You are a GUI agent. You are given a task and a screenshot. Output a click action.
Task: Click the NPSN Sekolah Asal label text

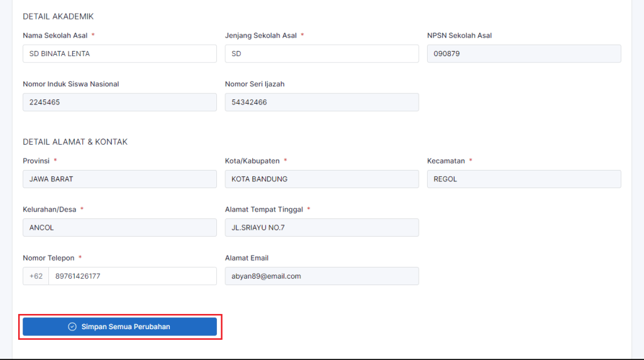459,35
